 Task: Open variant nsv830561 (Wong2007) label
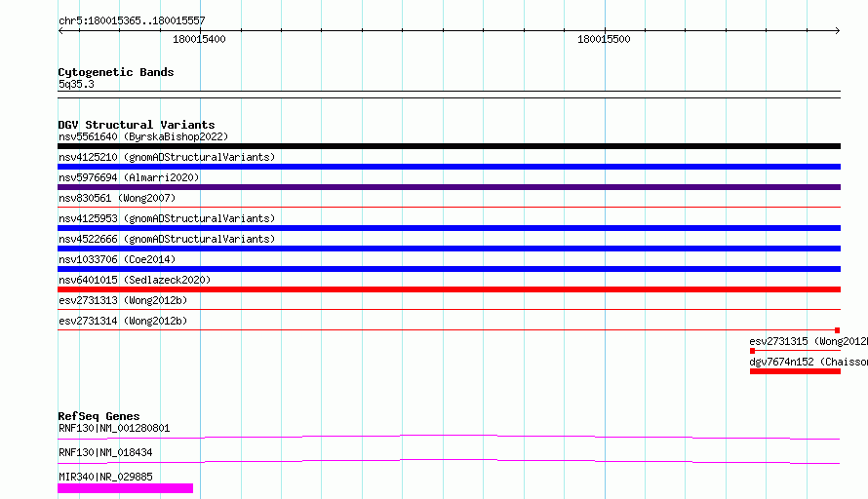point(117,198)
